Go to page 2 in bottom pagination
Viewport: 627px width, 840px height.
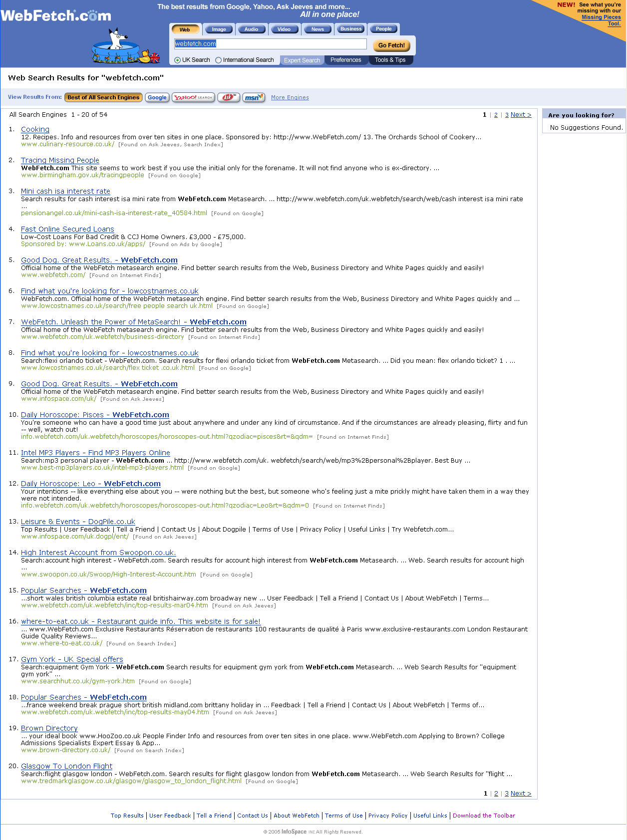pyautogui.click(x=496, y=794)
